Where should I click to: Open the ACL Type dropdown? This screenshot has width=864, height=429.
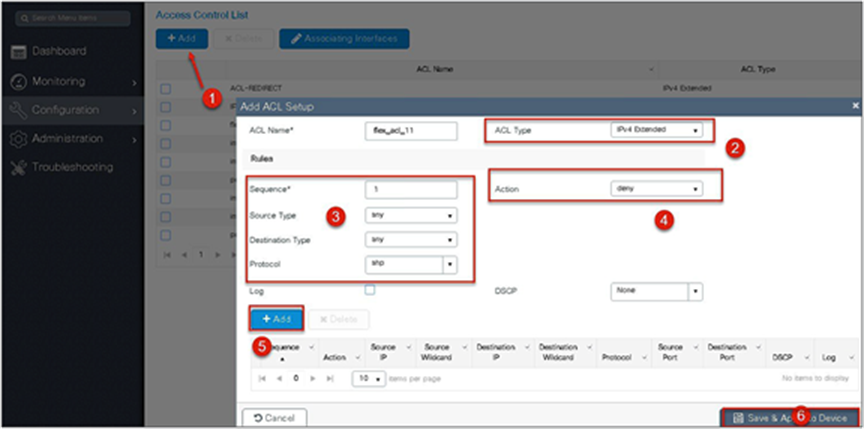click(x=657, y=131)
